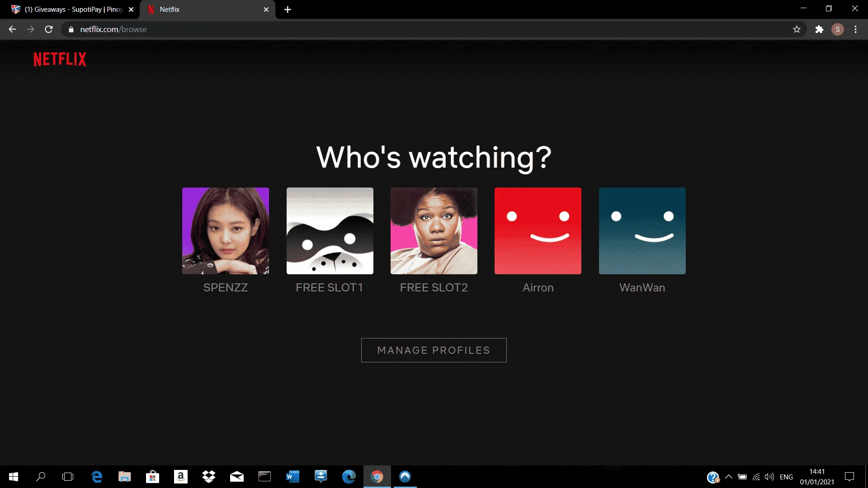Open the Windows Start menu

pyautogui.click(x=14, y=477)
